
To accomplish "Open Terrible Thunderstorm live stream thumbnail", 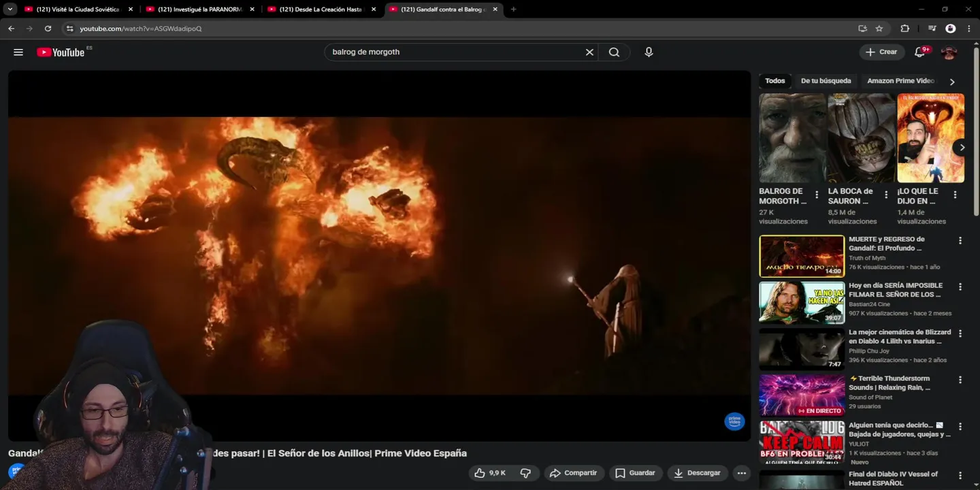I will click(802, 395).
